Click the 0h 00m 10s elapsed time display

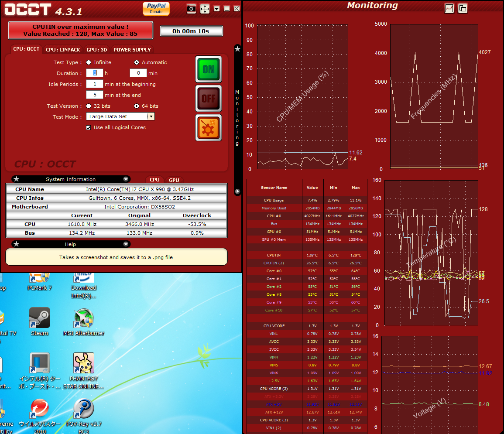pyautogui.click(x=191, y=31)
